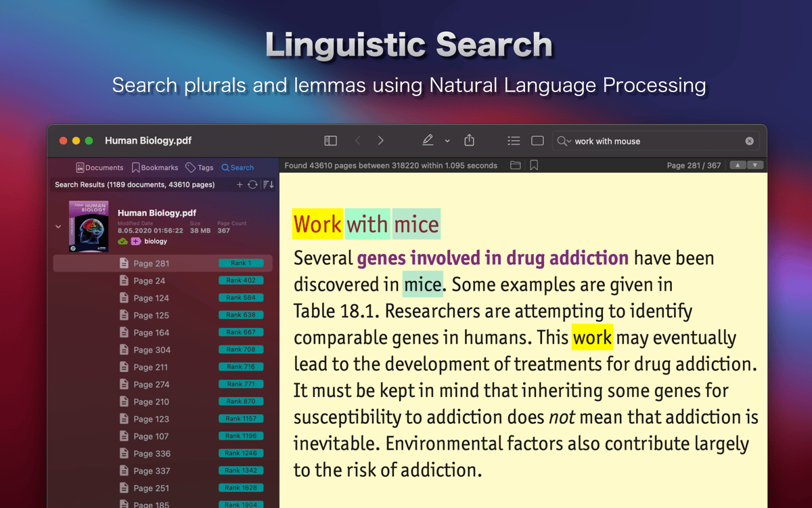Viewport: 812px width, 508px height.
Task: Select the highlight pen annotation tool
Action: pyautogui.click(x=428, y=141)
